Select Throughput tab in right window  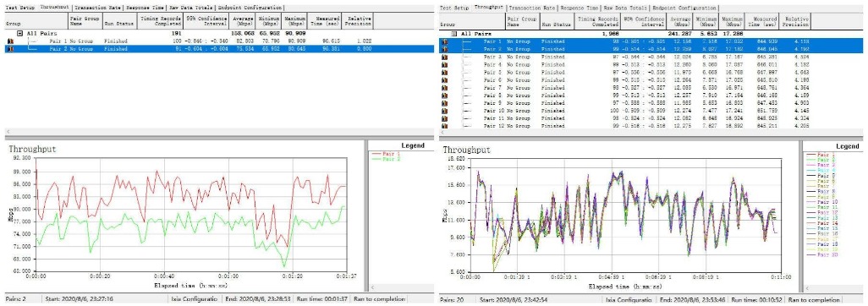pos(489,8)
